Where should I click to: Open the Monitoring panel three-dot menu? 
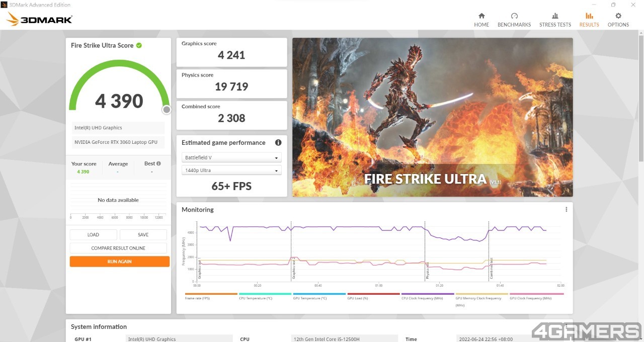pos(566,210)
